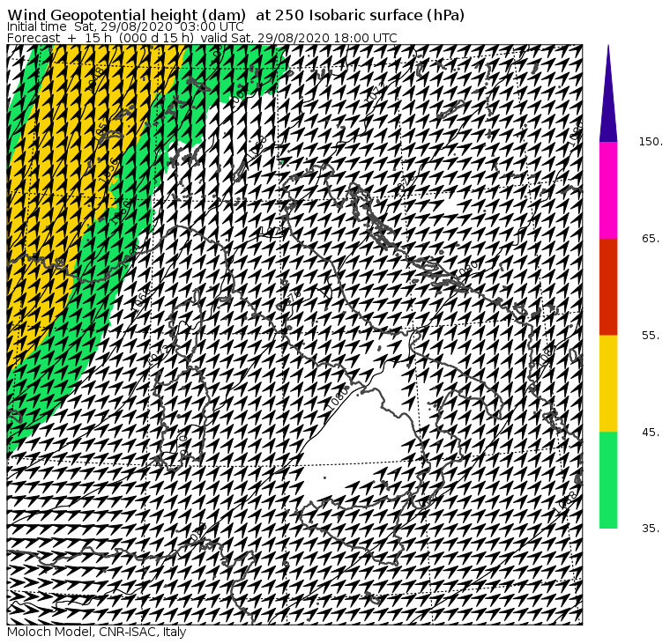Click the yellow 45–55 legend band
This screenshot has width=670, height=644.
coord(608,383)
